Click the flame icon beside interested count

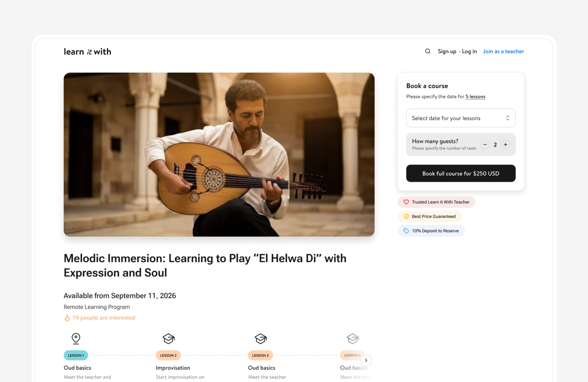(67, 318)
